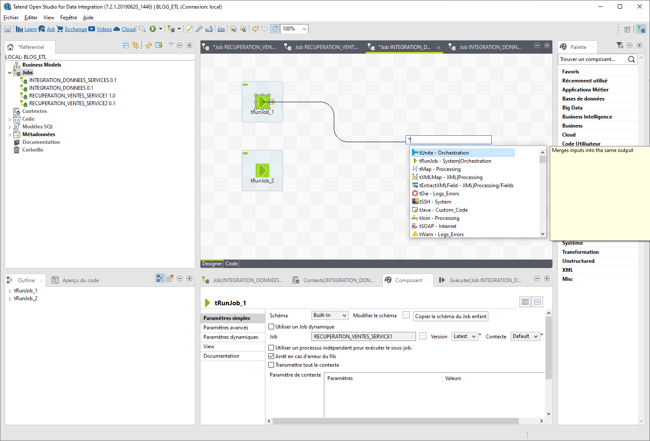Open the Editer menu

coord(31,17)
